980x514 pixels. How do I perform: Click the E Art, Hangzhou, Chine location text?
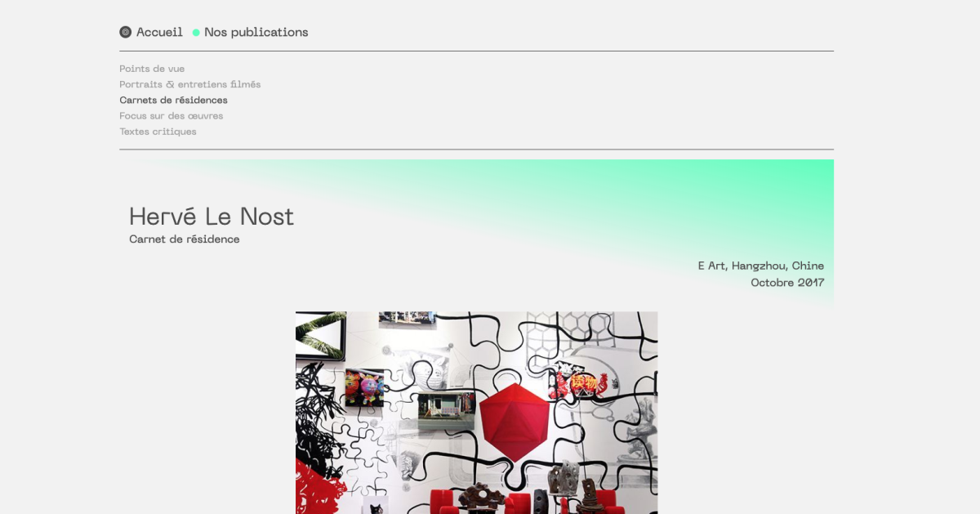(761, 266)
